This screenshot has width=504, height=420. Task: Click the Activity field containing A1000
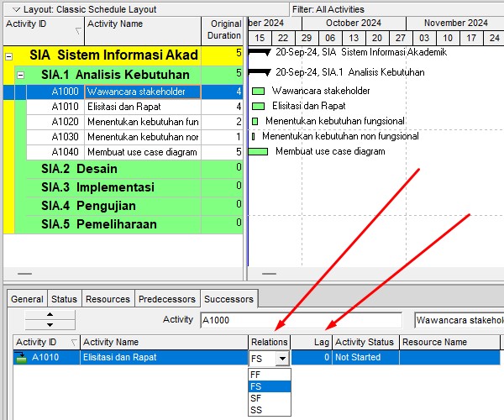pos(301,320)
